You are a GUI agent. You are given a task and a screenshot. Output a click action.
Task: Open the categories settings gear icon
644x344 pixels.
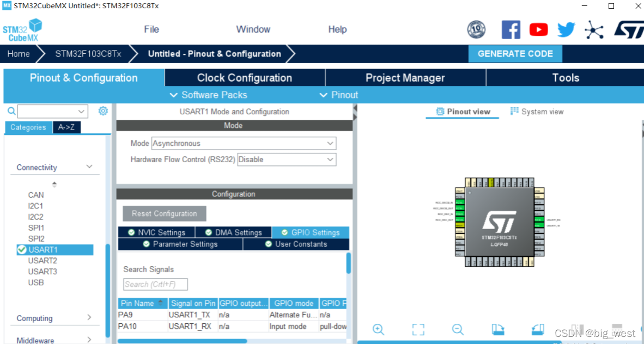(103, 111)
